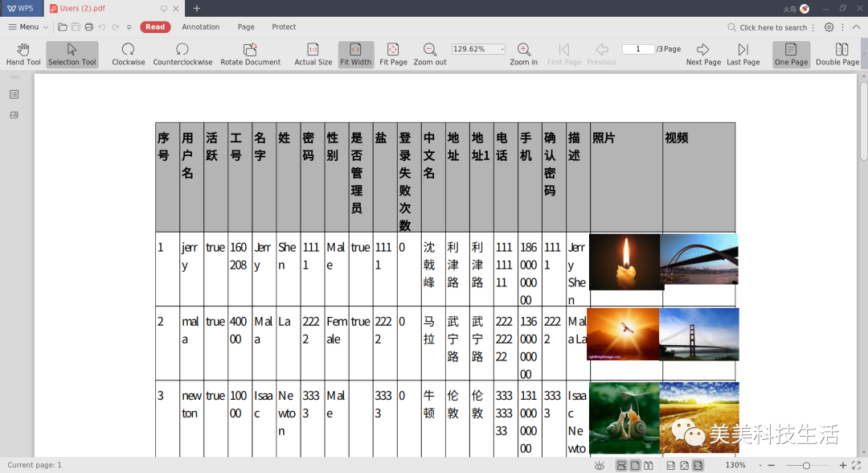Click the candle photo thumbnail
The image size is (868, 473).
[x=625, y=261]
